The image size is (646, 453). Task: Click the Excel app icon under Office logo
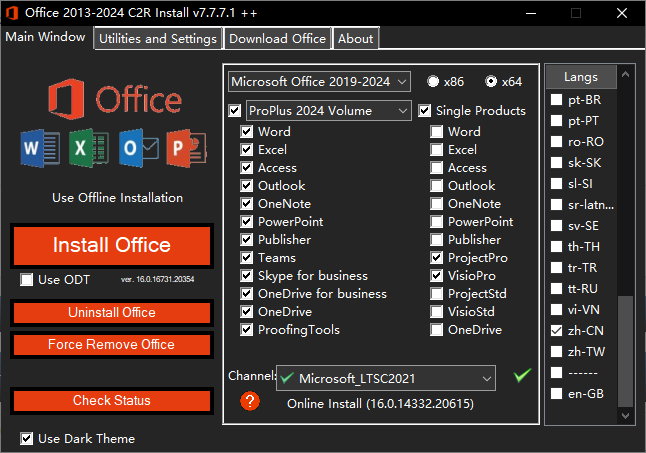pyautogui.click(x=89, y=148)
